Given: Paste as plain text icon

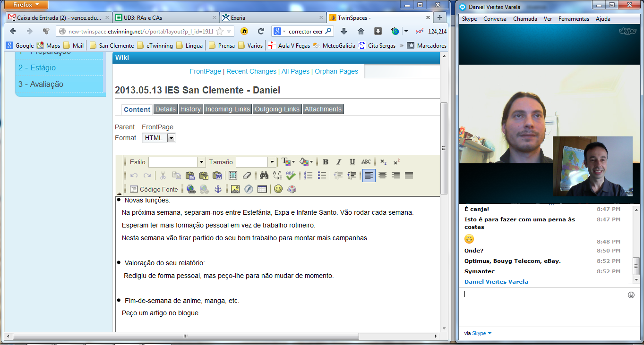Looking at the screenshot, I should (204, 176).
